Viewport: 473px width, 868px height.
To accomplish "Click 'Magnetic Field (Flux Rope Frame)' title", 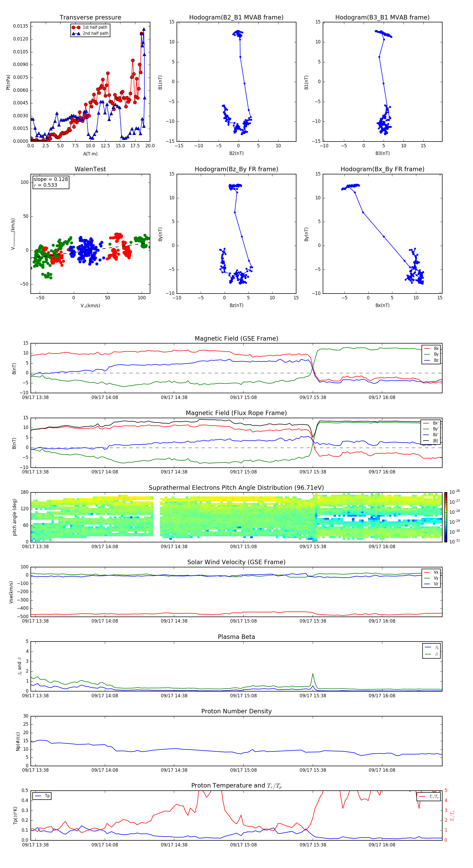I will coord(236,413).
